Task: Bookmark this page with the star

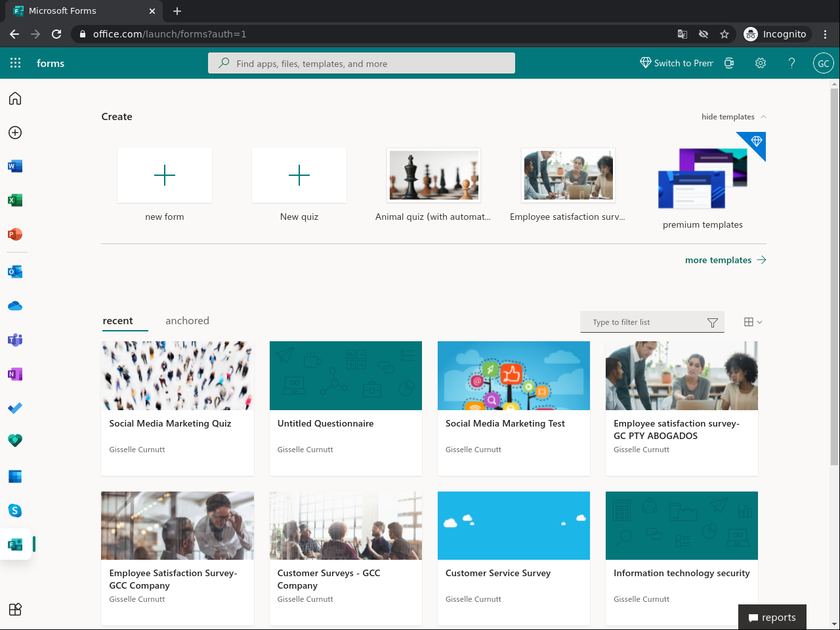Action: [724, 34]
